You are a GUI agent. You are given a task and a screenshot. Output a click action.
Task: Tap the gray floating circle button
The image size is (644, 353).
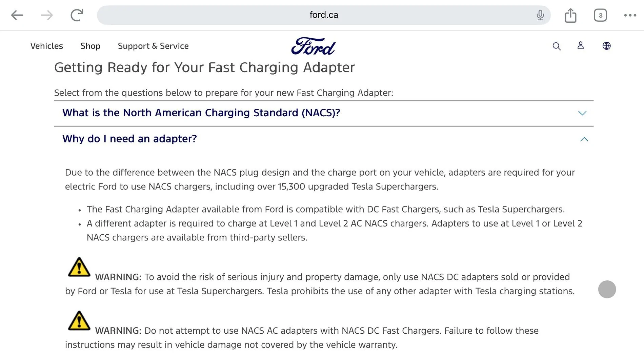(607, 289)
